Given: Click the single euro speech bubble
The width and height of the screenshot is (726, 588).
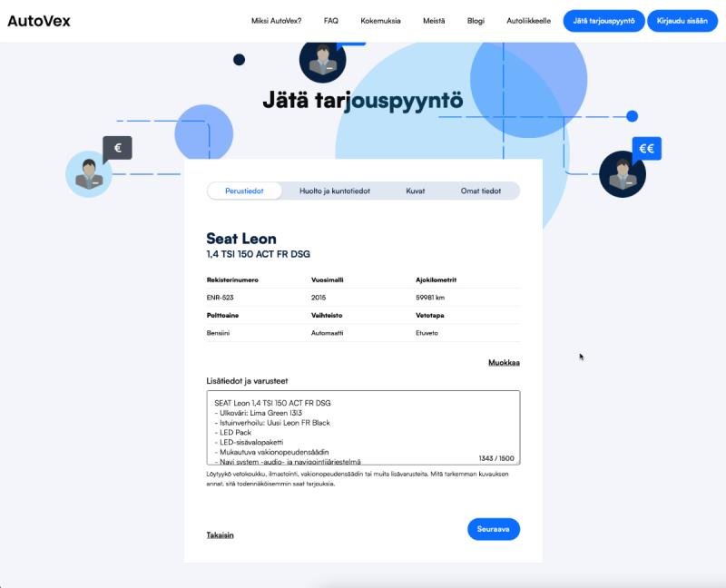Looking at the screenshot, I should tap(117, 147).
